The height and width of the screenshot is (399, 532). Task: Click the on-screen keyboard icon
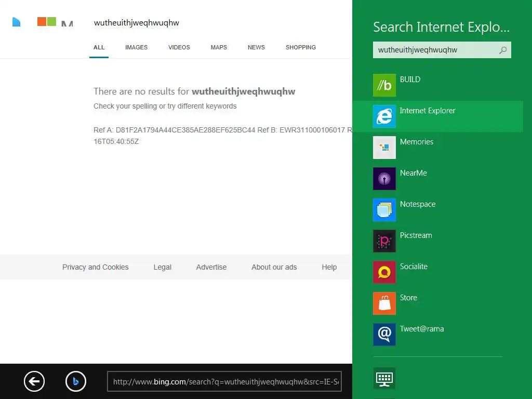coord(384,378)
